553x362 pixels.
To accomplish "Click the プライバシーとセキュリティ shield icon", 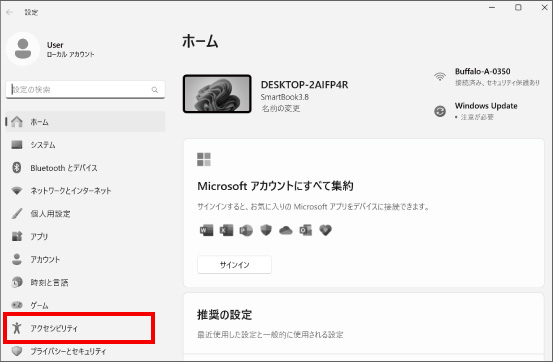I will [17, 351].
